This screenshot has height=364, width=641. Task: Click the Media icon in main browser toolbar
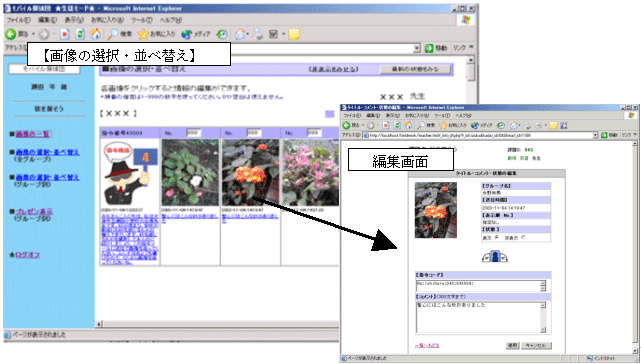pos(186,34)
